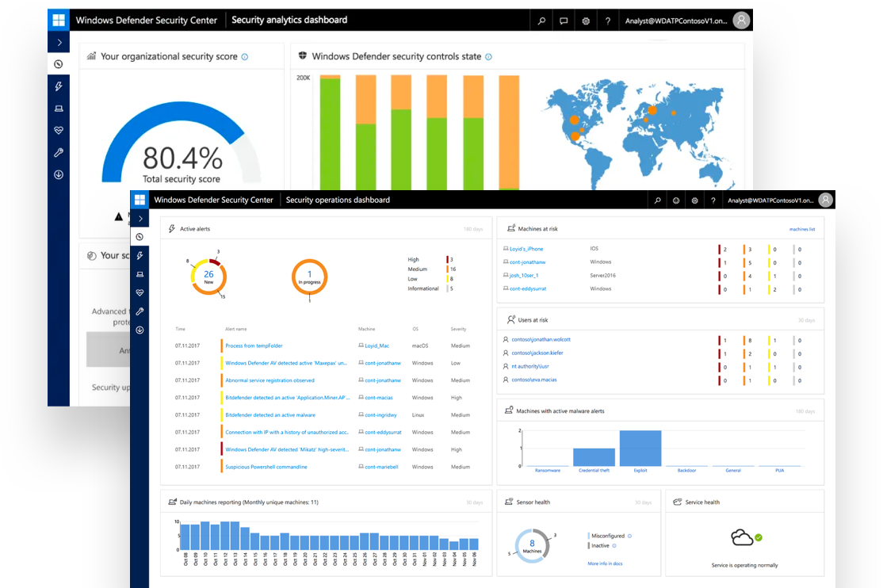Select laptop machines icon in analytics window sidebar
The height and width of the screenshot is (588, 883).
click(x=59, y=108)
